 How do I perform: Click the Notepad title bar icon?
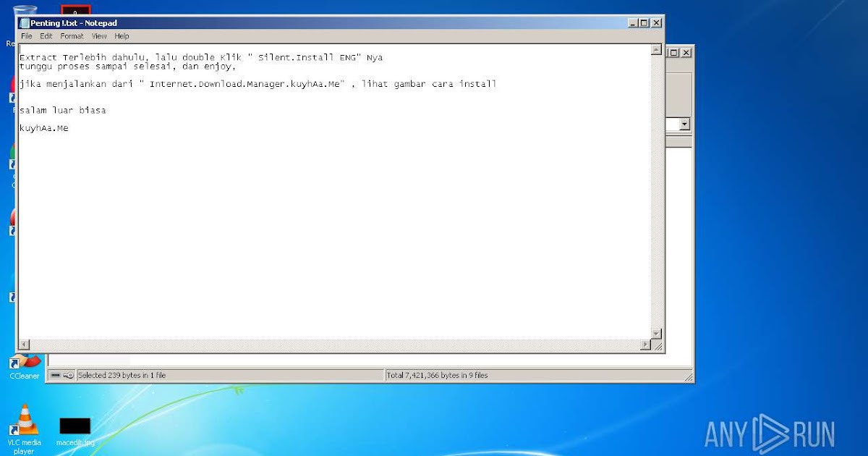point(24,23)
